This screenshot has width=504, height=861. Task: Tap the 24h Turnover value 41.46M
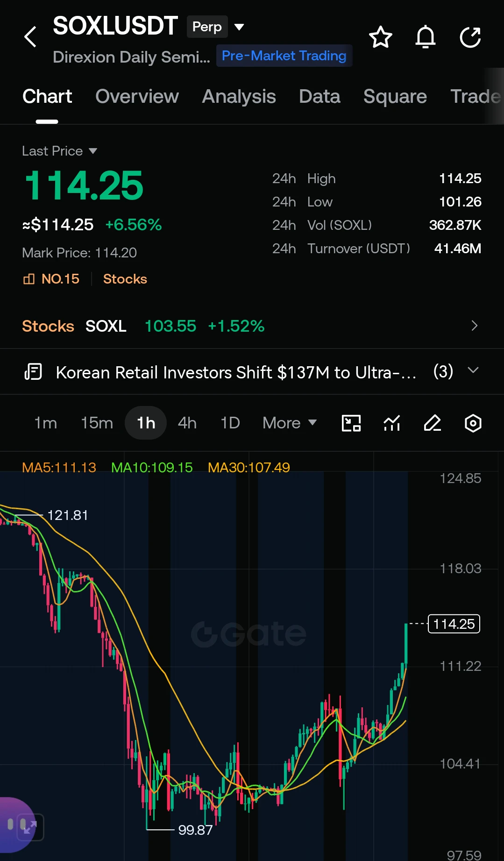click(458, 249)
